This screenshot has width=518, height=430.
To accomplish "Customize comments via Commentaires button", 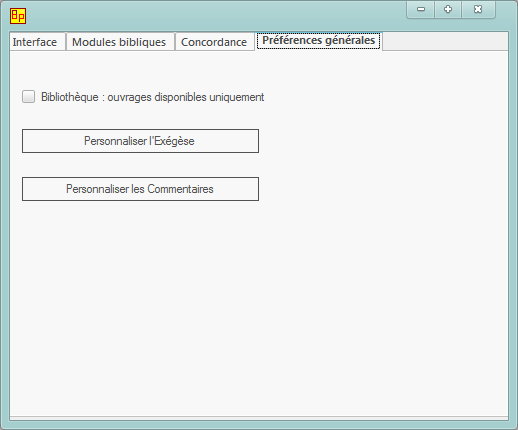I will pos(140,189).
